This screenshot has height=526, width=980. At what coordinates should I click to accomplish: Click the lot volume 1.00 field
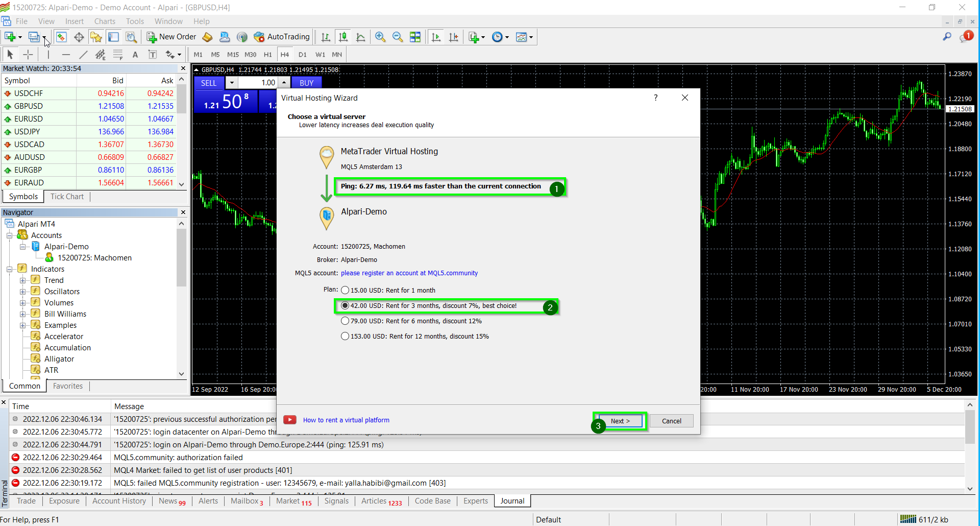tap(258, 83)
